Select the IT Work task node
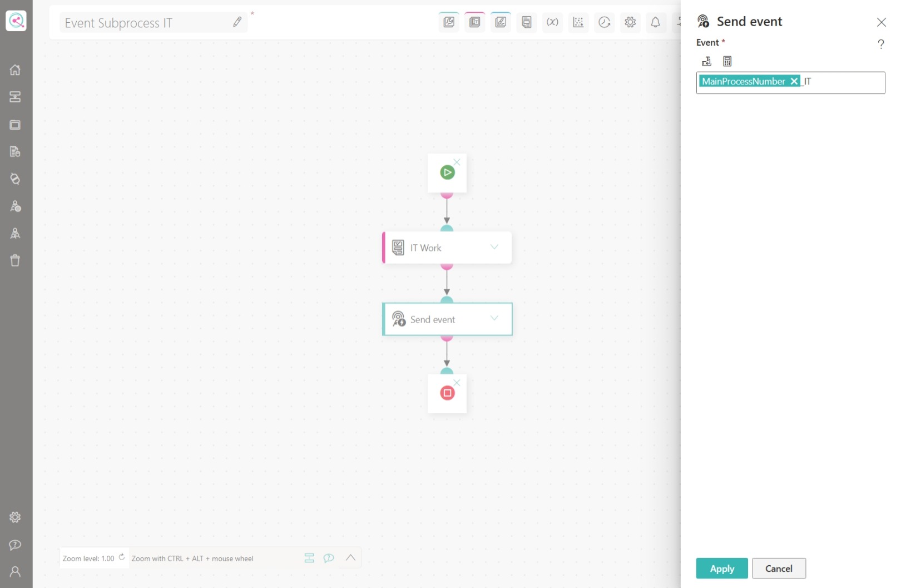901x588 pixels. pyautogui.click(x=447, y=248)
